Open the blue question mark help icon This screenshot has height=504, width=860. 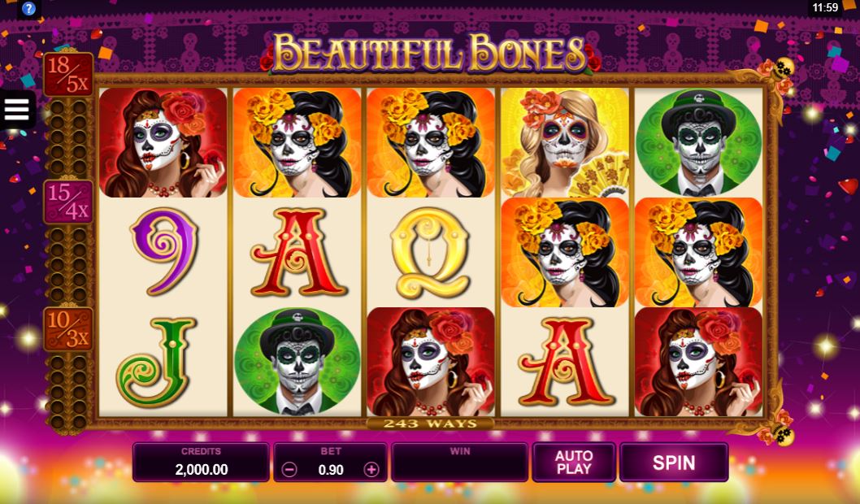tap(28, 9)
